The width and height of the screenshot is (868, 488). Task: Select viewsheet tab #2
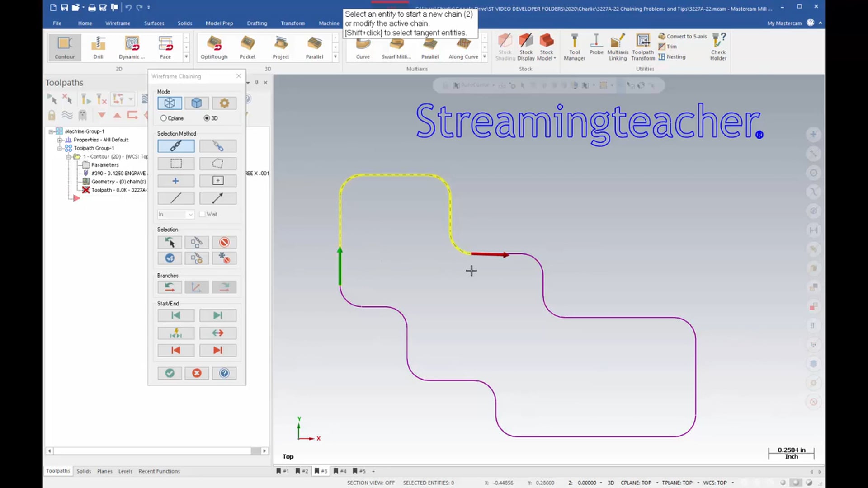302,471
